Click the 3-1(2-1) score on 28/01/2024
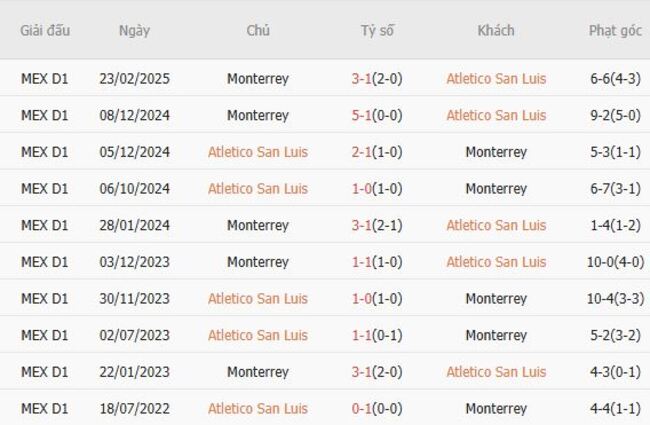This screenshot has height=425, width=650. (377, 226)
